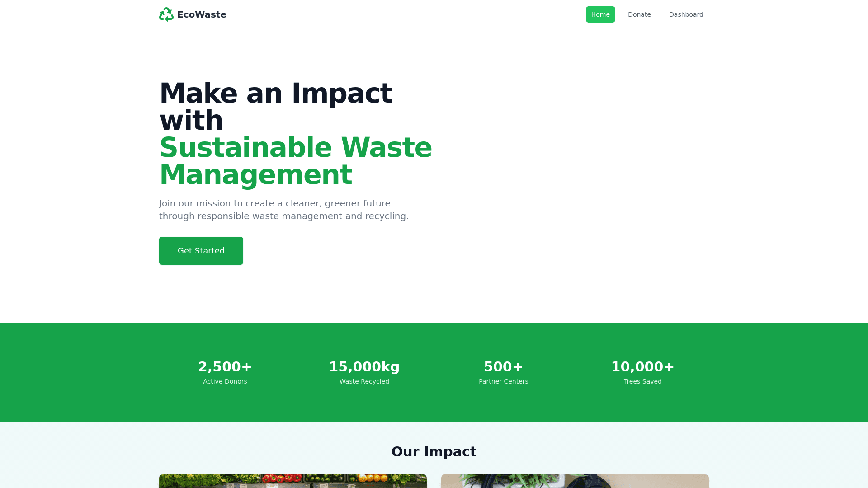868x488 pixels.
Task: Click the Our Impact section heading
Action: [434, 451]
